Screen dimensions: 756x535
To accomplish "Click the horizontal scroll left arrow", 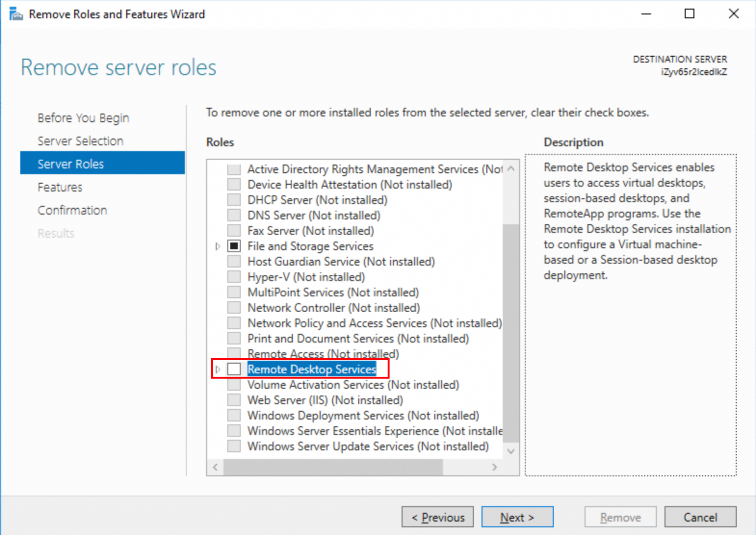I will click(x=215, y=467).
